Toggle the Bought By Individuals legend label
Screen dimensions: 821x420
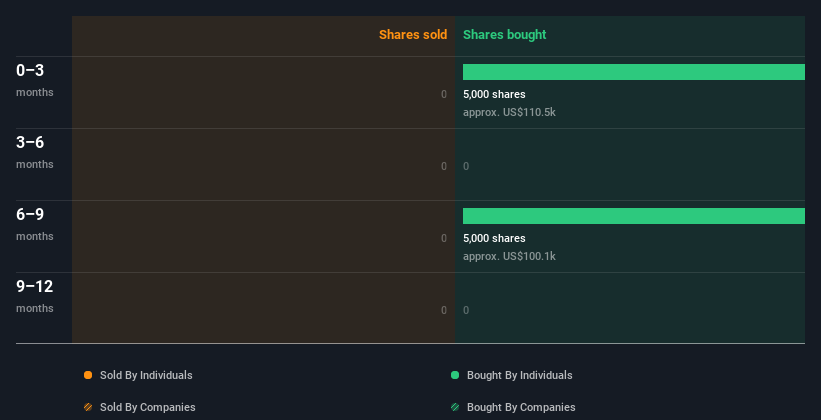click(519, 375)
